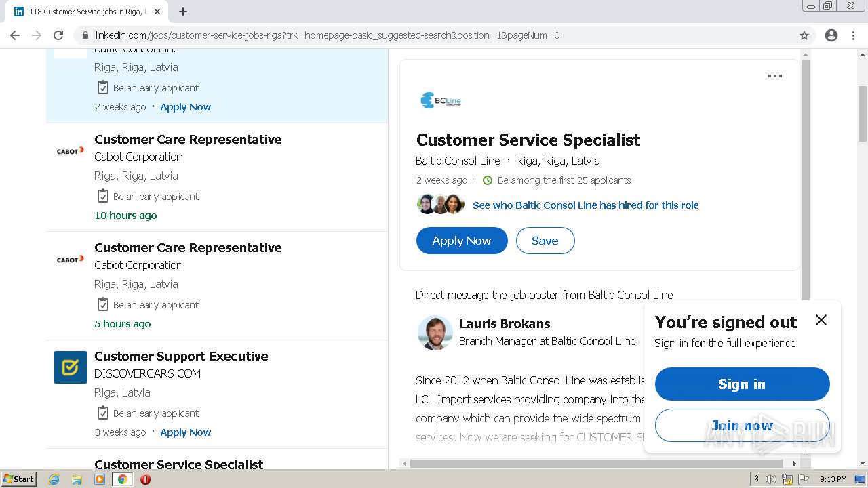
Task: Click early applicant icon in DISCOVERCARS listing
Action: [102, 413]
